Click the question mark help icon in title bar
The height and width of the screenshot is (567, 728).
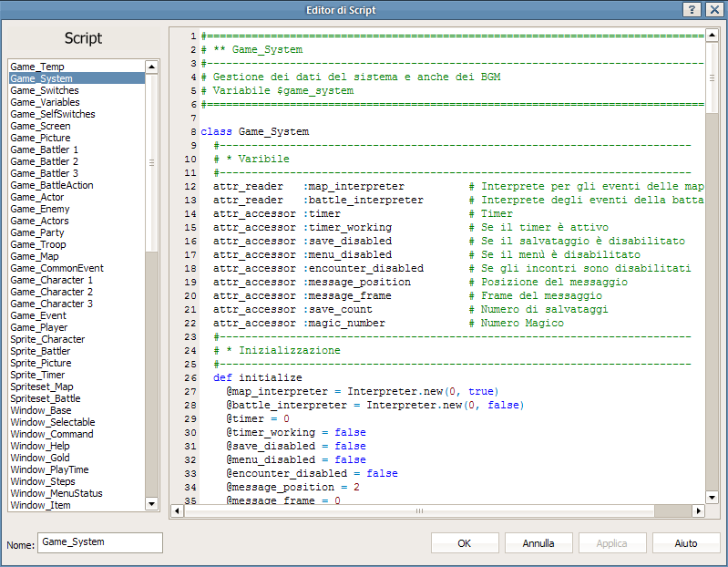692,10
